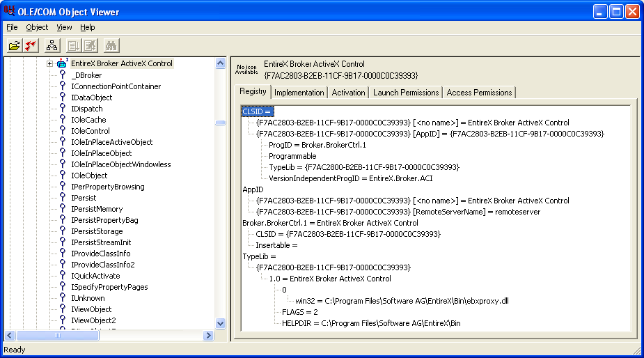
Task: Select the IPerPropertyBrowsing interface
Action: [x=108, y=187]
